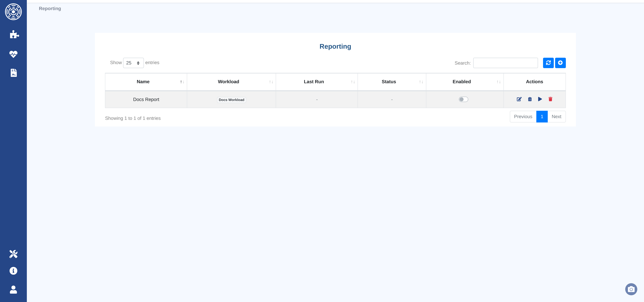Image resolution: width=644 pixels, height=302 pixels.
Task: Click the Next page button
Action: [x=556, y=116]
